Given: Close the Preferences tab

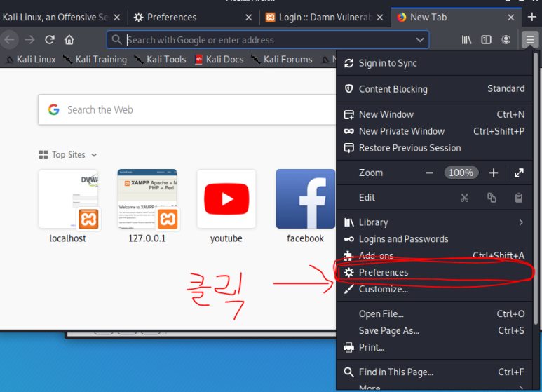Looking at the screenshot, I should pyautogui.click(x=248, y=18).
